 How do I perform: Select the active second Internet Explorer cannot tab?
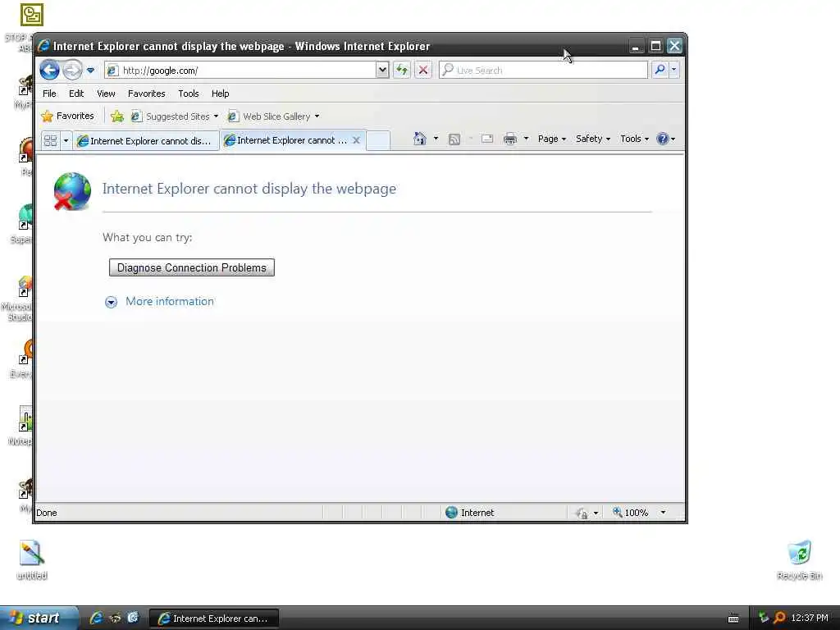[x=286, y=140]
